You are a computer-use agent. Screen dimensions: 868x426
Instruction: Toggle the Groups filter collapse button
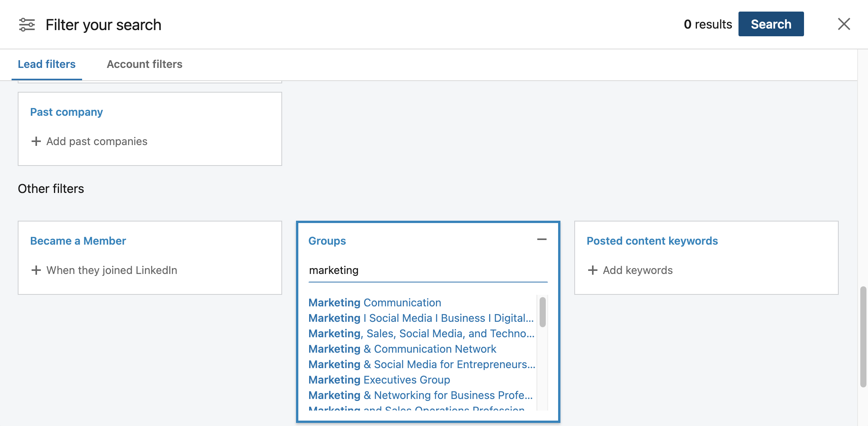(x=542, y=239)
